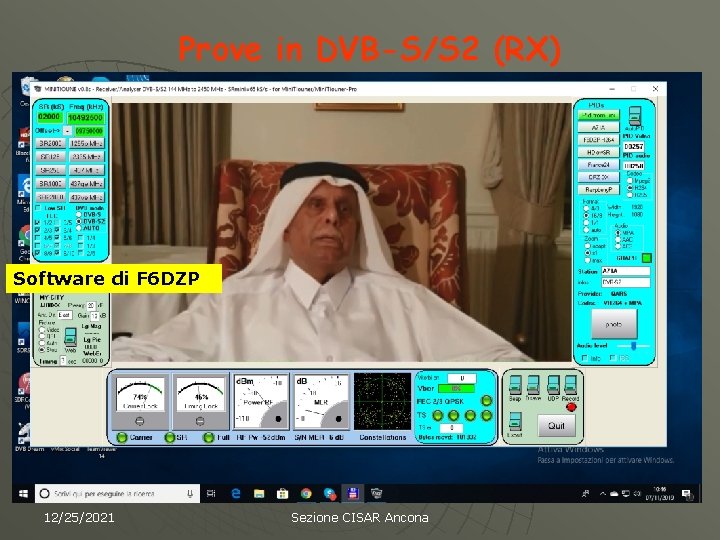Click the Station name field
Image resolution: width=720 pixels, height=540 pixels.
[625, 271]
